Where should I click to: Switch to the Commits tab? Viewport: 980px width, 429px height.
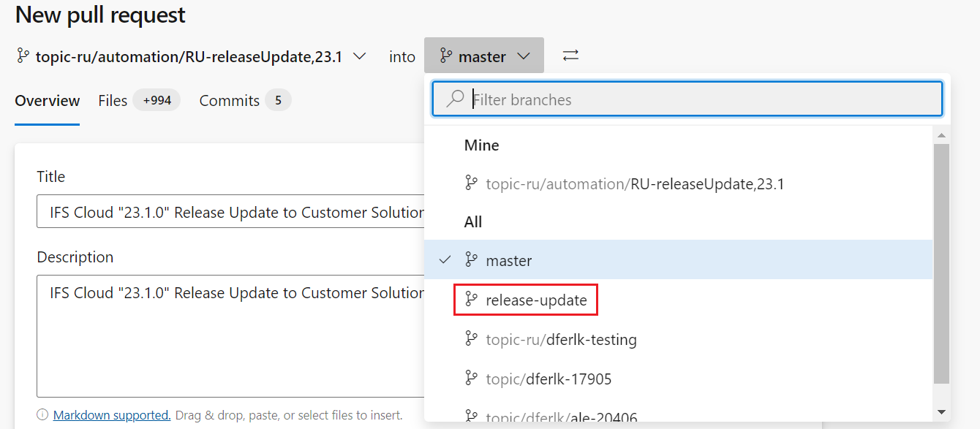230,100
